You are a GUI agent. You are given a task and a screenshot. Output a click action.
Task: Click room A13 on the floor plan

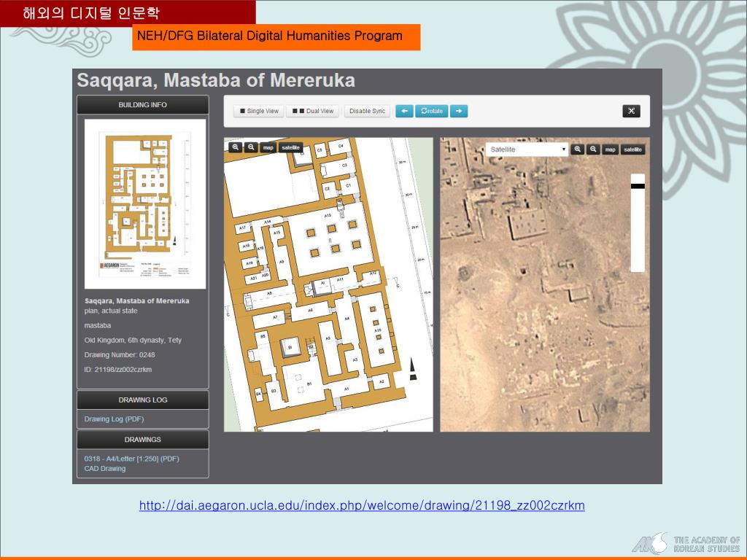pyautogui.click(x=328, y=216)
